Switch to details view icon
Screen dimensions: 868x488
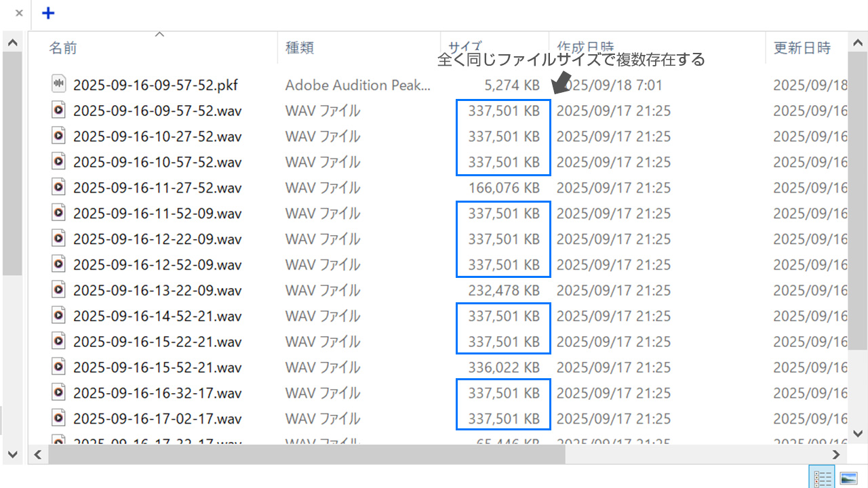click(x=823, y=478)
